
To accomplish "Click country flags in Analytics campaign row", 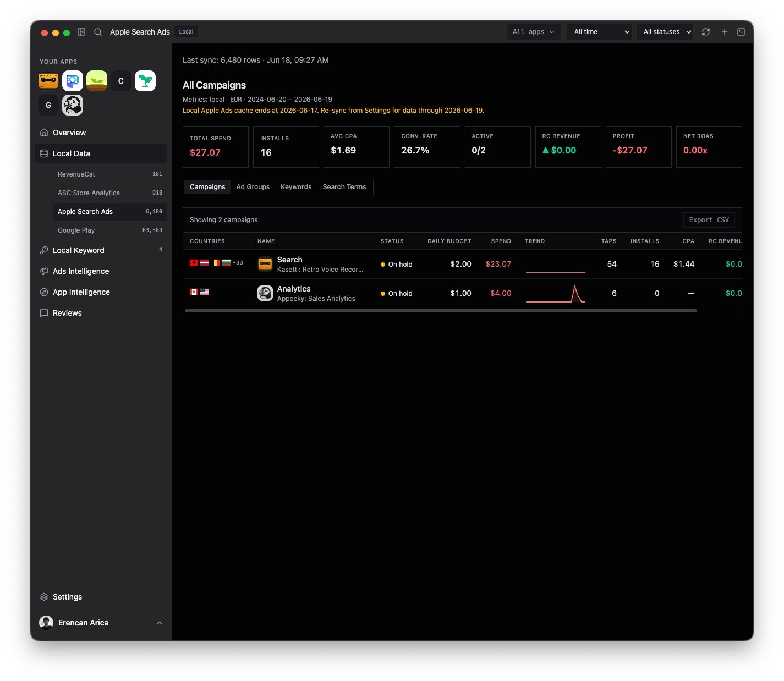I will [199, 292].
